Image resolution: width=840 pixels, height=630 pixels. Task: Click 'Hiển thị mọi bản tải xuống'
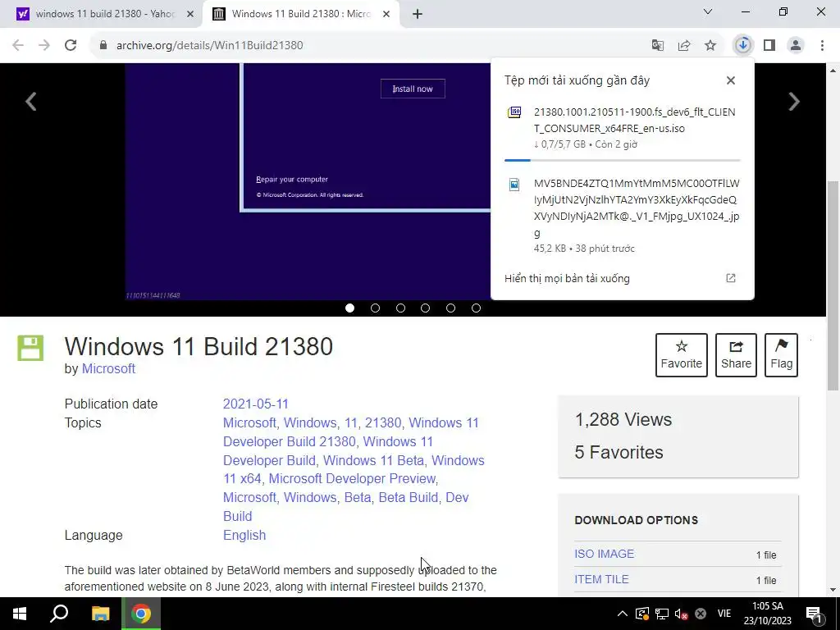(x=567, y=279)
